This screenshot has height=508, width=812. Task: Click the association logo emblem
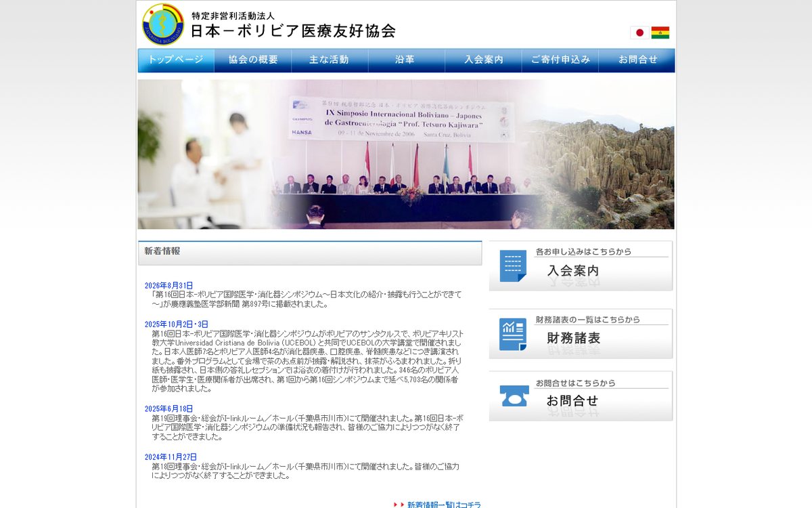click(163, 24)
